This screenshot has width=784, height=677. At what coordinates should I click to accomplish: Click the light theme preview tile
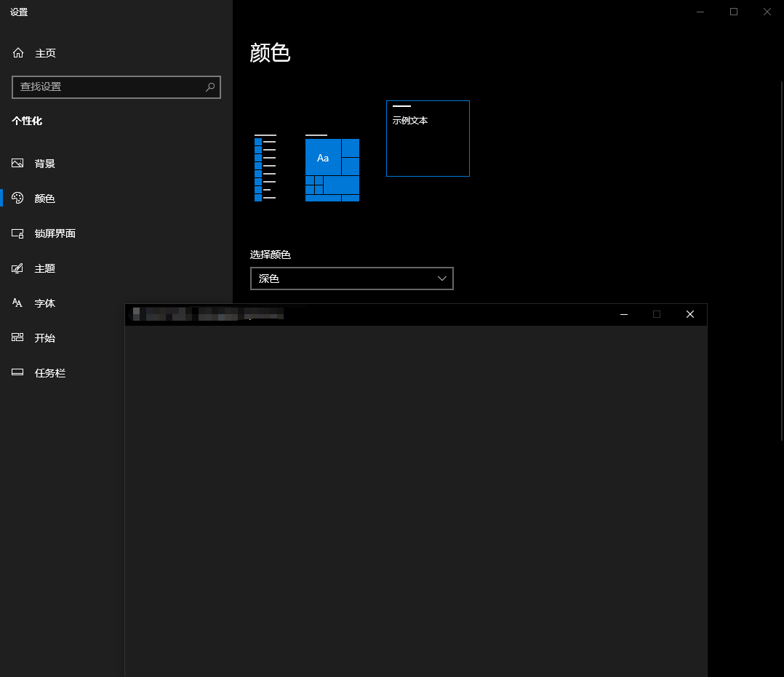(266, 167)
